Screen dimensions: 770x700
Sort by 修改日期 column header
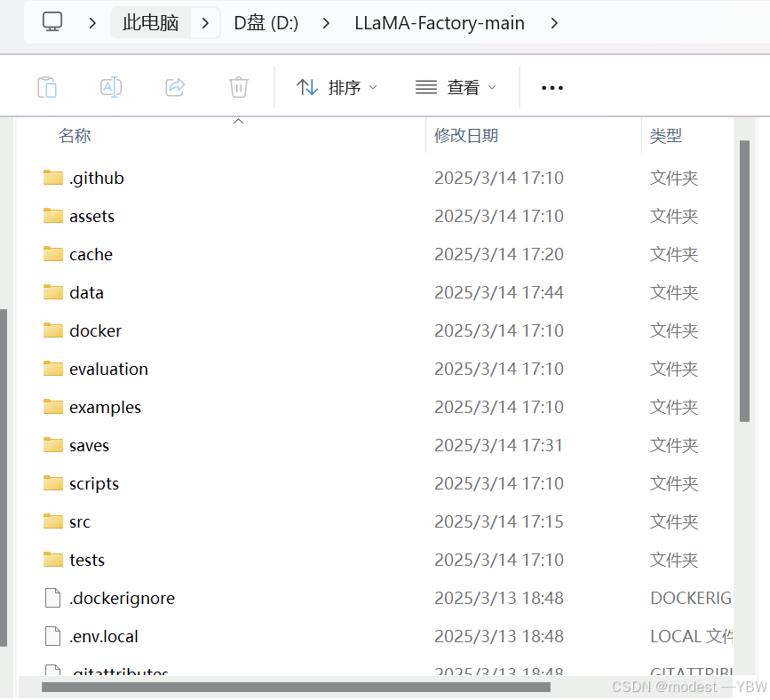(466, 136)
